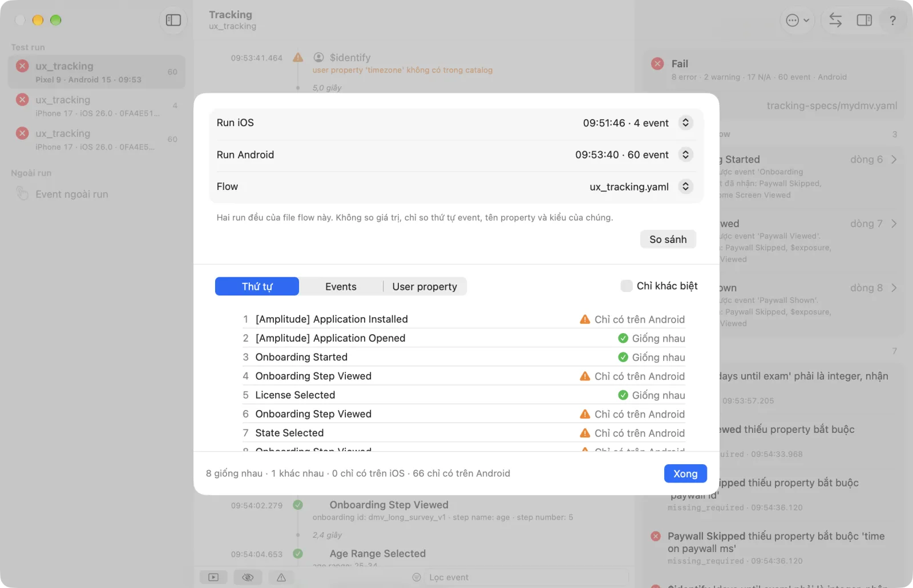Click error icon on 0FA4E5 run with 60 events
The image size is (913, 588).
[22, 133]
